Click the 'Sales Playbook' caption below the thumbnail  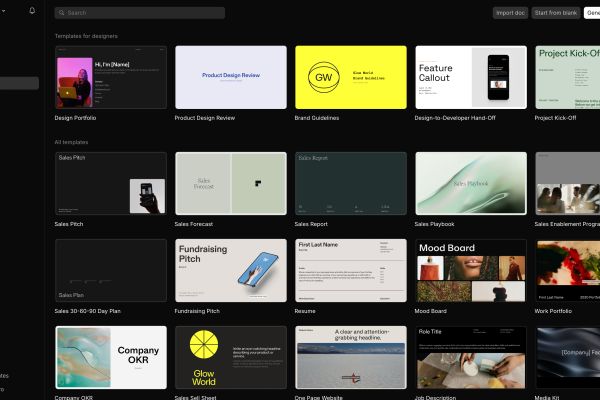[434, 224]
